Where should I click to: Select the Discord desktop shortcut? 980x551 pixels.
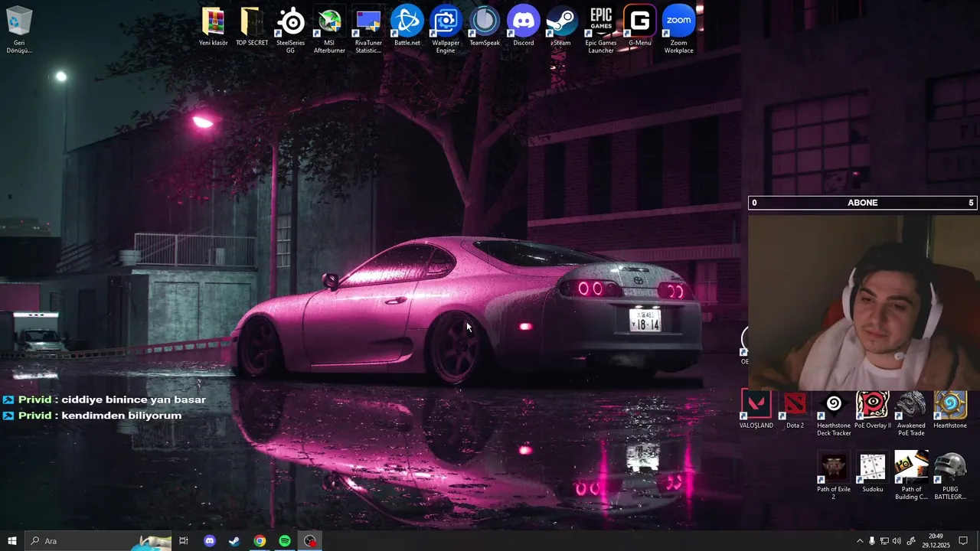(x=524, y=26)
